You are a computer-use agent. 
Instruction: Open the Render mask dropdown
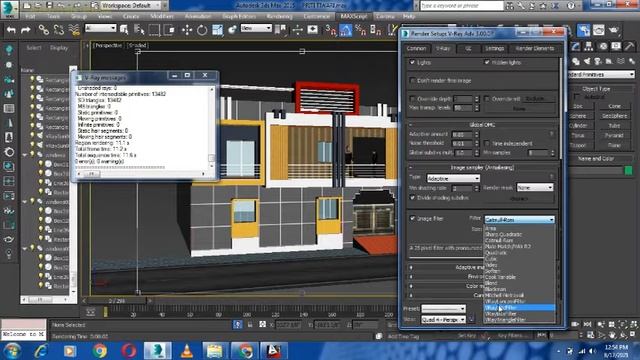pos(535,187)
